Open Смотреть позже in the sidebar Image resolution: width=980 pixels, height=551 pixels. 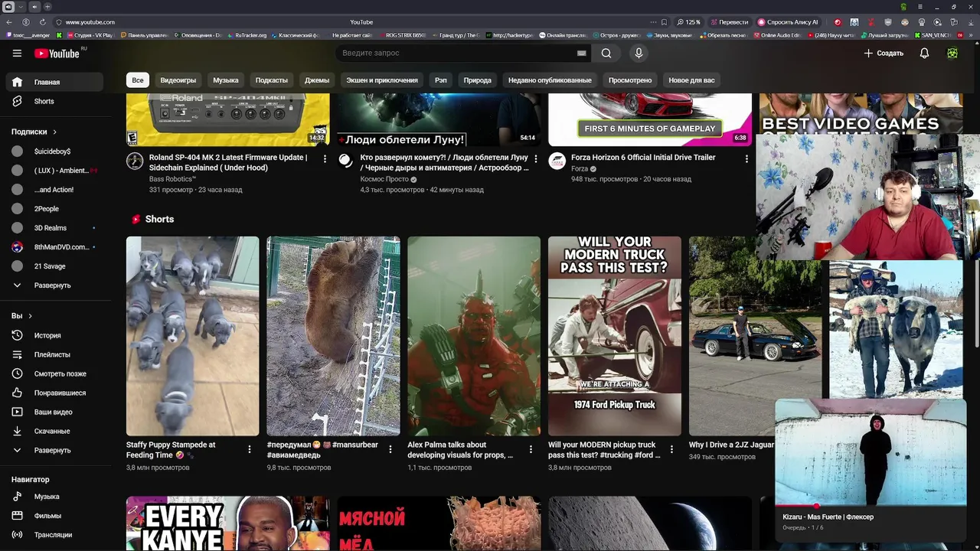point(54,373)
